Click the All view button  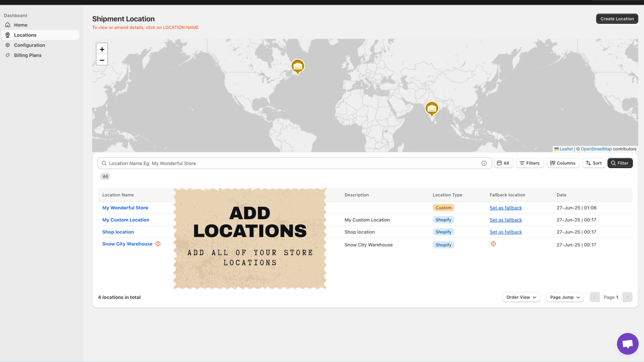pyautogui.click(x=503, y=163)
